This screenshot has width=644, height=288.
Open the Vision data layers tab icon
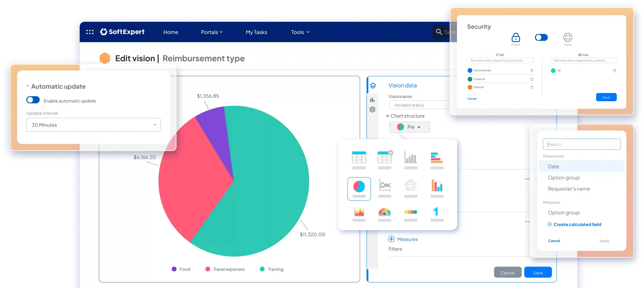373,86
